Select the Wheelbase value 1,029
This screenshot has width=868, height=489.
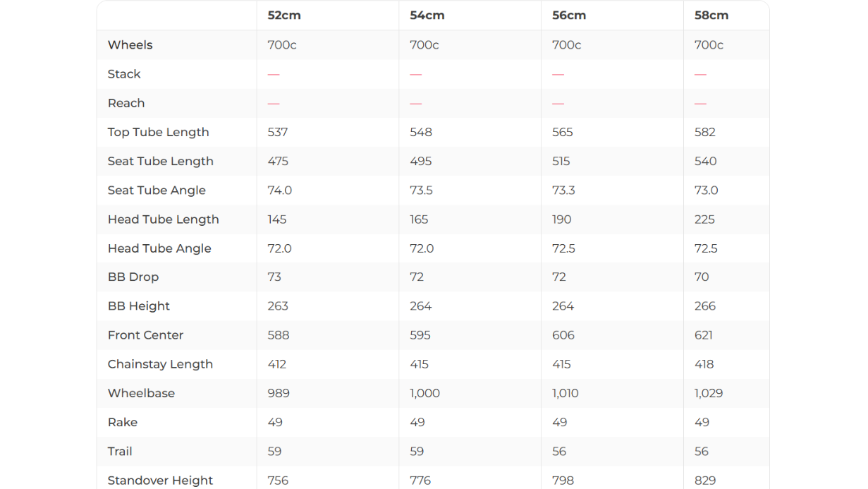708,394
